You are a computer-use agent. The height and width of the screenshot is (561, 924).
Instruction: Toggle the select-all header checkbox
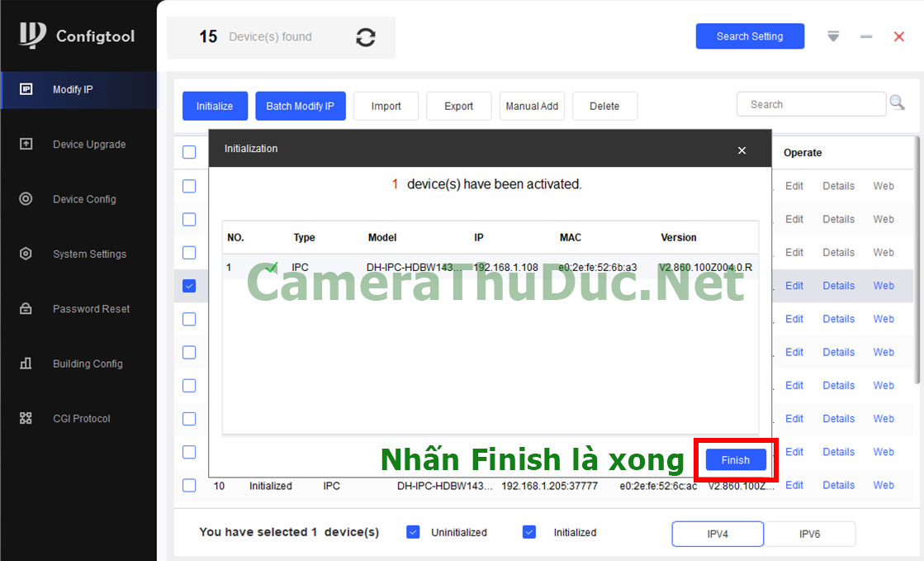click(189, 152)
